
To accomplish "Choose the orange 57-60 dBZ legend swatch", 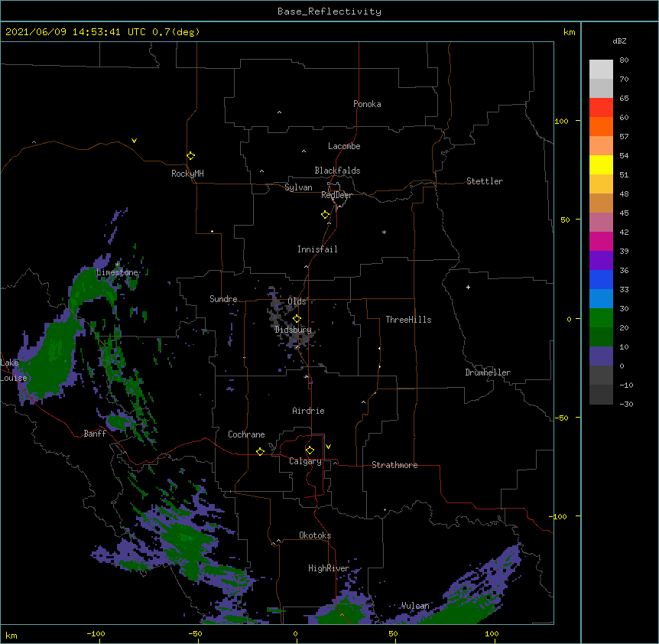I will (x=601, y=126).
